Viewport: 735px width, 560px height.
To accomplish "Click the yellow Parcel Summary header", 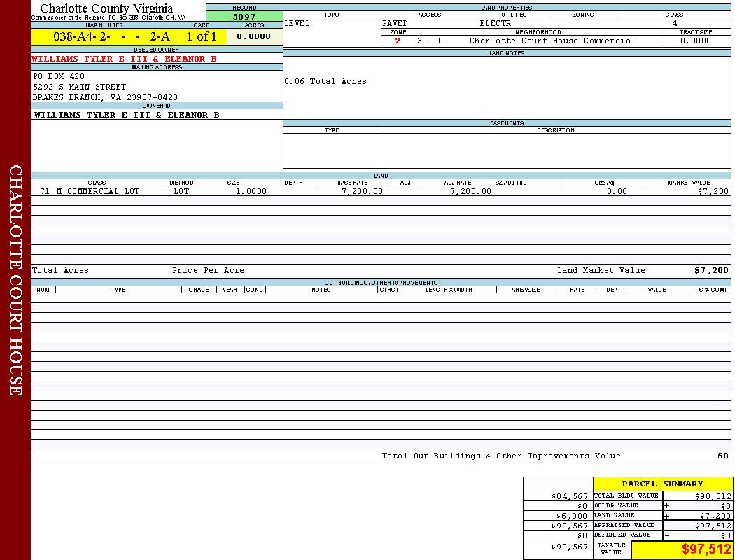I will (662, 484).
